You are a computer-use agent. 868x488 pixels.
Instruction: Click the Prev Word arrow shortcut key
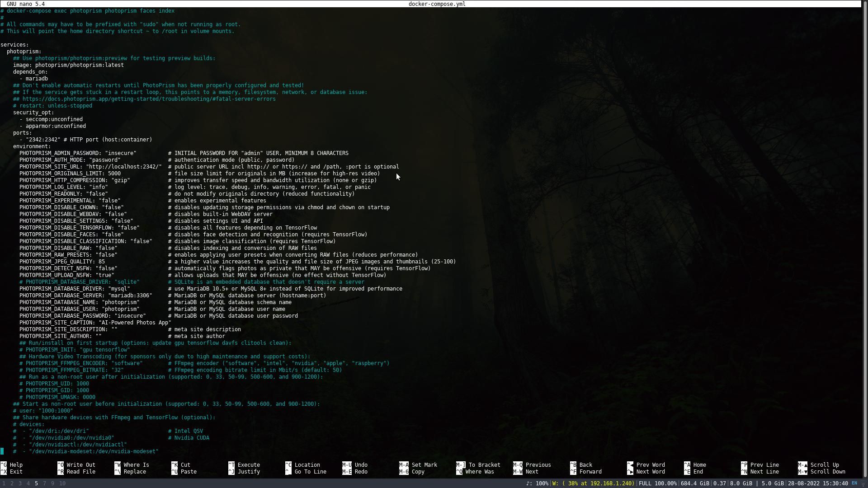[630, 465]
